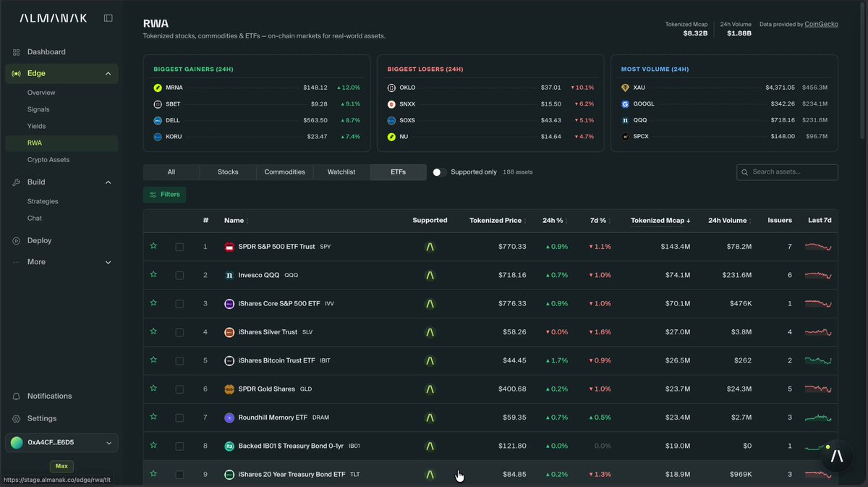Image resolution: width=868 pixels, height=487 pixels.
Task: Click the Roundhill Memory ETF logo icon
Action: tap(229, 418)
